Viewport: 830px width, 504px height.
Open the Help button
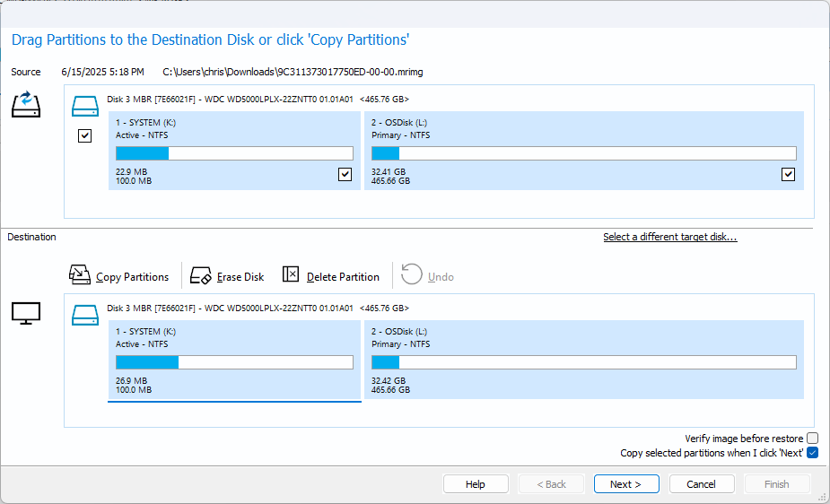click(476, 484)
